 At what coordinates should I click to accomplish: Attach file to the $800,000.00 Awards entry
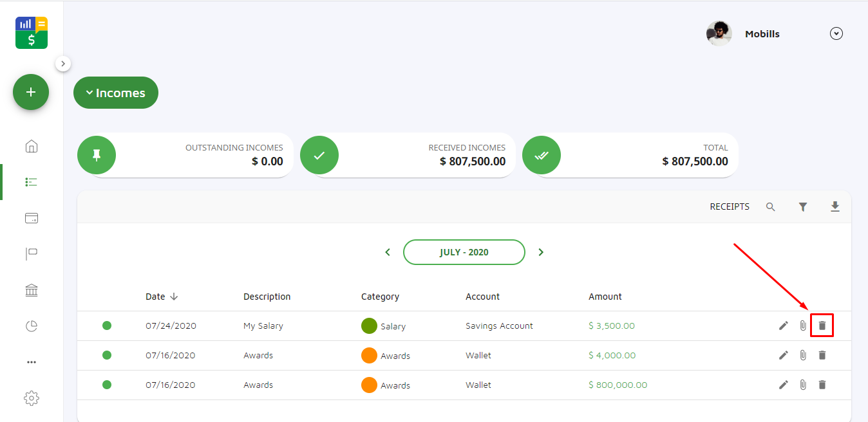[803, 385]
